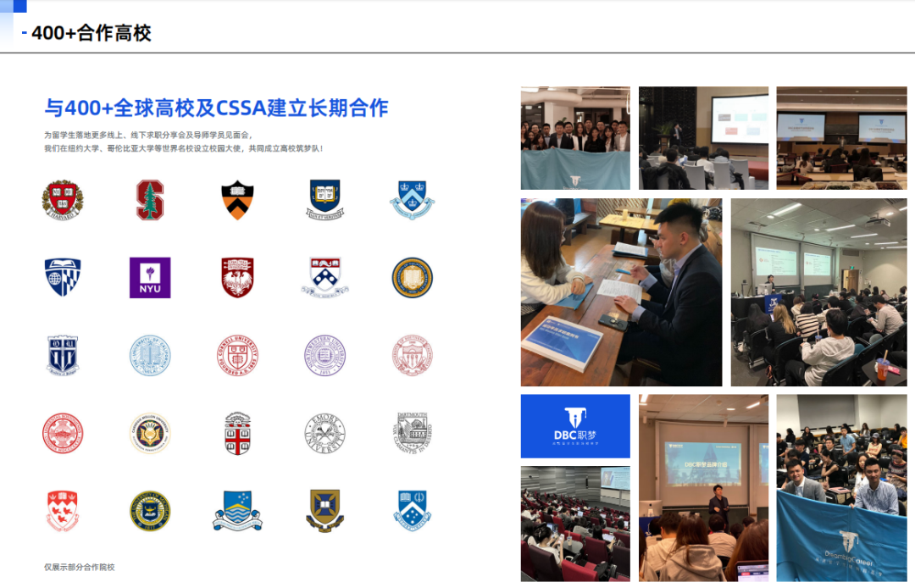
Task: Click the slide title 400+合作高校
Action: 91,33
